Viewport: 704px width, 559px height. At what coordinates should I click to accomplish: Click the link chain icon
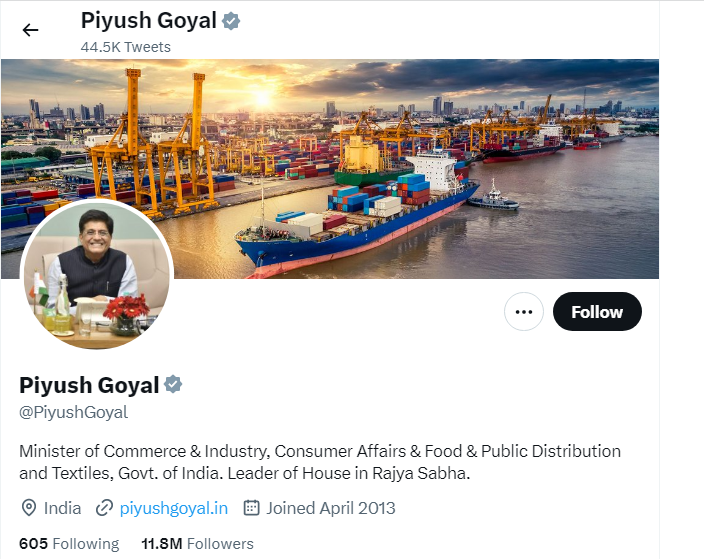click(x=104, y=508)
